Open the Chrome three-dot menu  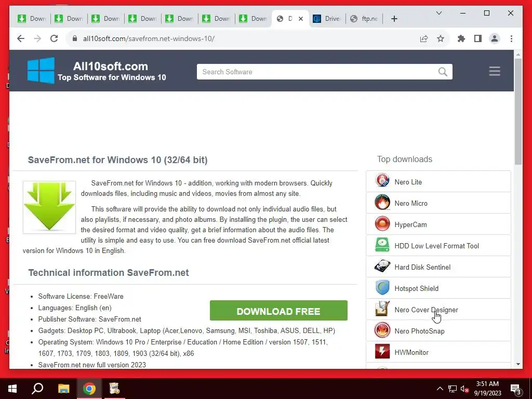511,38
